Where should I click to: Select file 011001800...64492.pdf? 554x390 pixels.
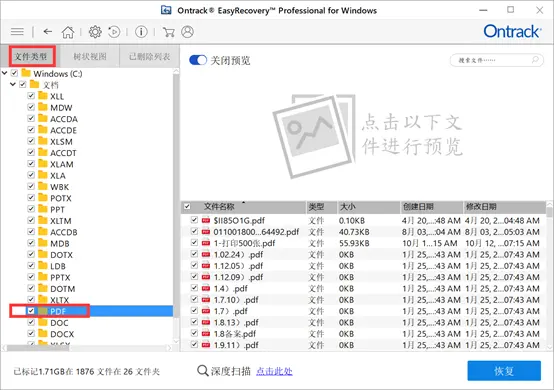coord(256,232)
